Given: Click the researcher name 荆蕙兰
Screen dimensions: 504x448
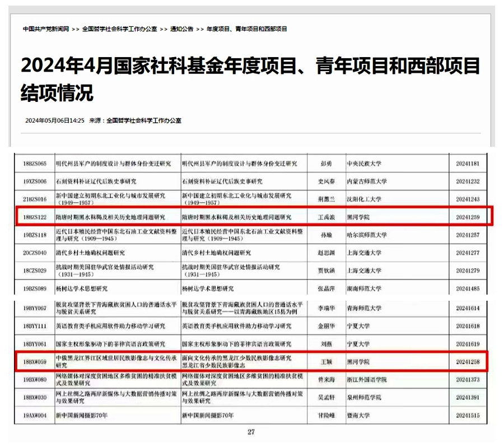Looking at the screenshot, I should [x=326, y=199].
